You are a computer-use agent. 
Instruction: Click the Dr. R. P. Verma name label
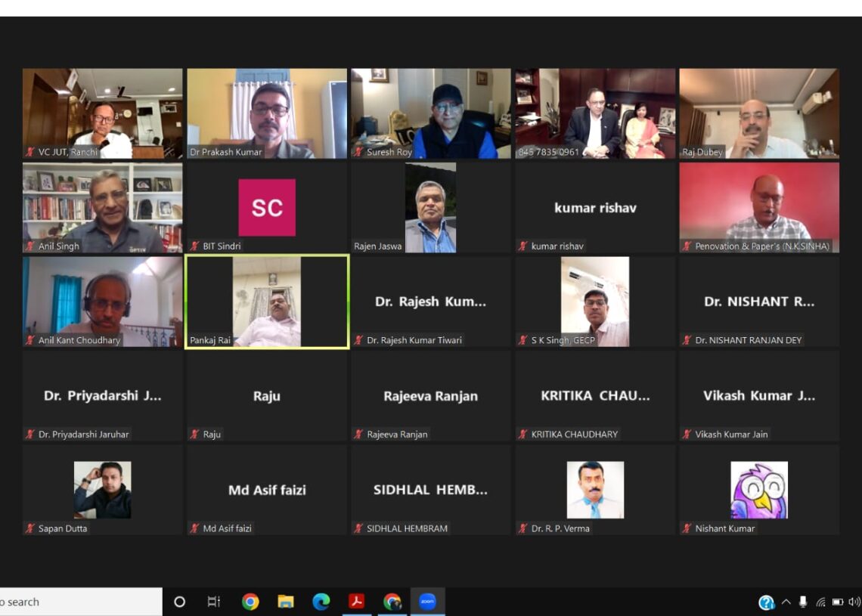click(x=560, y=528)
